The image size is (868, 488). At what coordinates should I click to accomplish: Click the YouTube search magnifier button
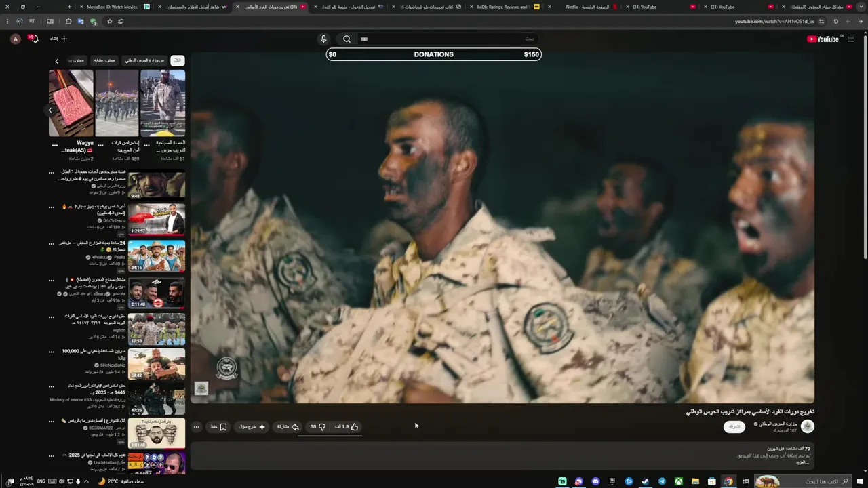pos(347,39)
